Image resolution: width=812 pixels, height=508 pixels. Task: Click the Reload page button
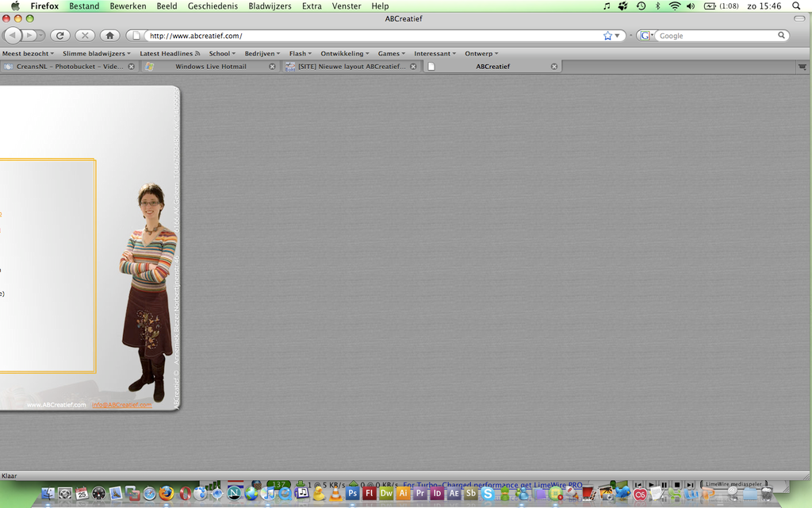(59, 36)
